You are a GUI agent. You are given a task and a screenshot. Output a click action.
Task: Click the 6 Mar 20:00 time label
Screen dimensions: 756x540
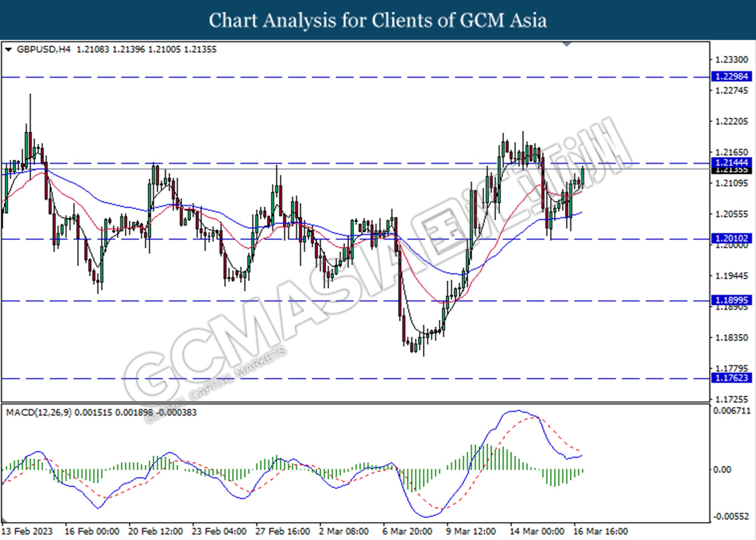click(x=407, y=531)
